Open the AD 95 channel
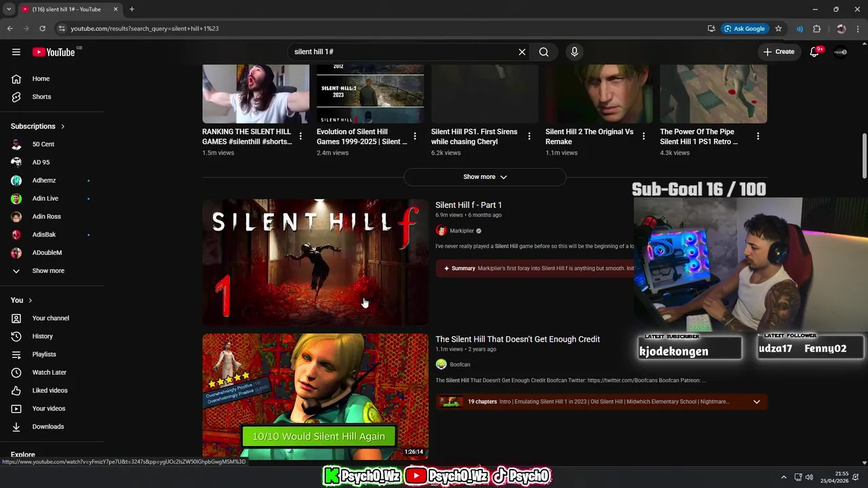 [x=41, y=162]
